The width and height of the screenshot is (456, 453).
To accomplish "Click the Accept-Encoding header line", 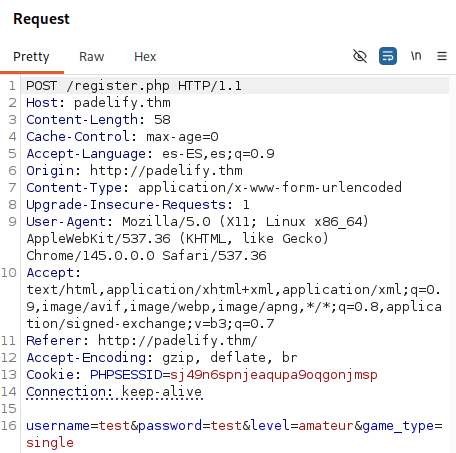I will (x=162, y=358).
